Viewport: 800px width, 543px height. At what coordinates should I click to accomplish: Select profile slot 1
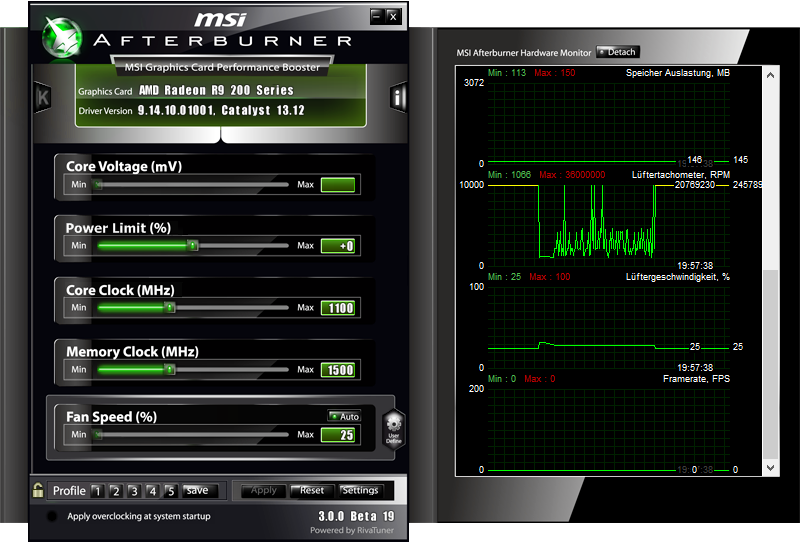(x=97, y=491)
